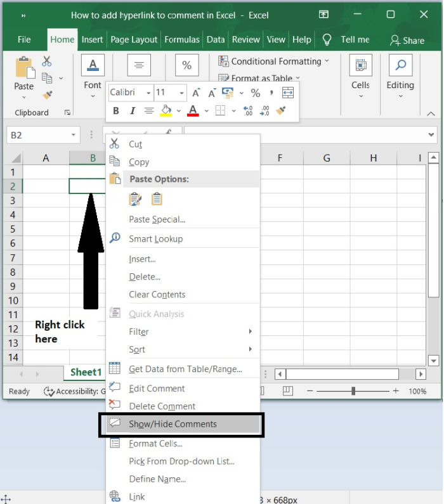Click vertical scrollbar down arrow
This screenshot has width=444, height=504.
tap(434, 361)
